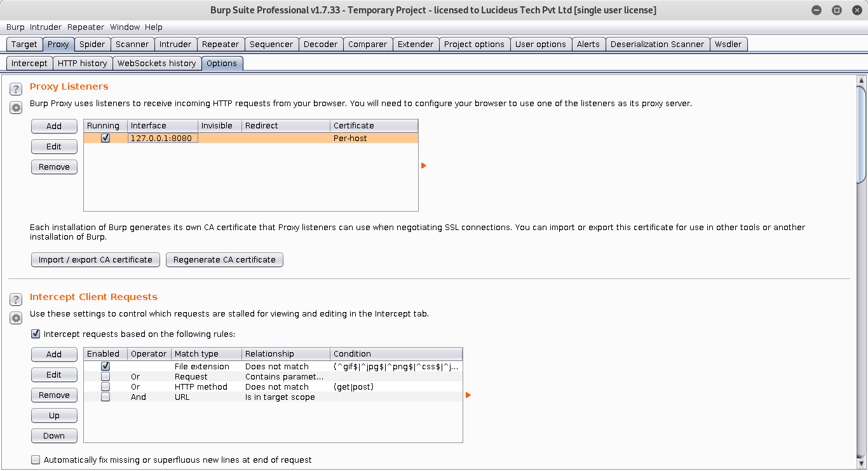
Task: Open the Wsdler tab
Action: (x=728, y=44)
